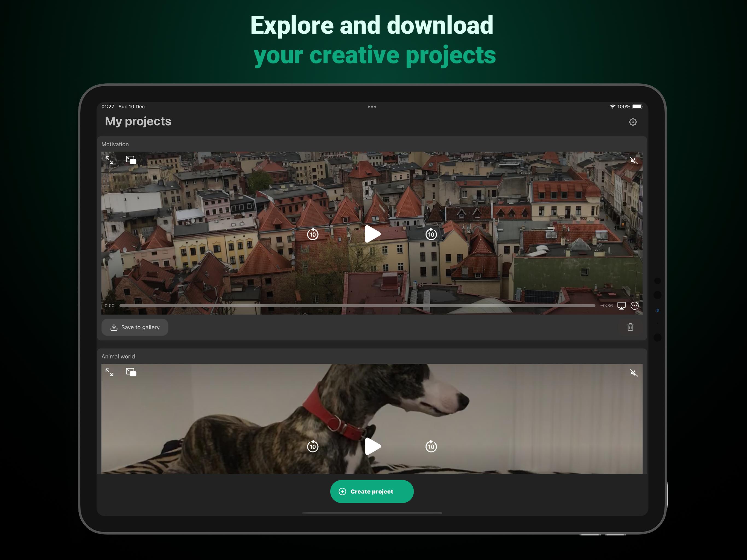The image size is (747, 560).
Task: Open AirPlay for the Motivation video
Action: tap(621, 306)
